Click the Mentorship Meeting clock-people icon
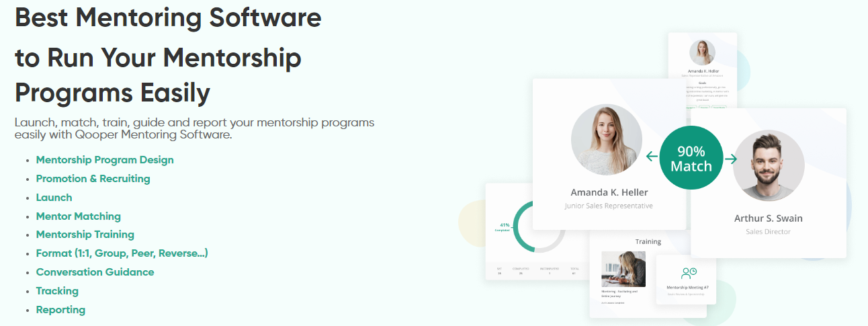 (x=689, y=273)
